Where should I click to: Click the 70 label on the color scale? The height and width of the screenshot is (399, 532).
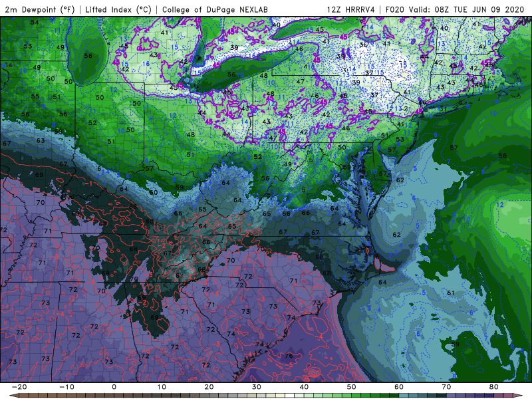[x=446, y=387]
